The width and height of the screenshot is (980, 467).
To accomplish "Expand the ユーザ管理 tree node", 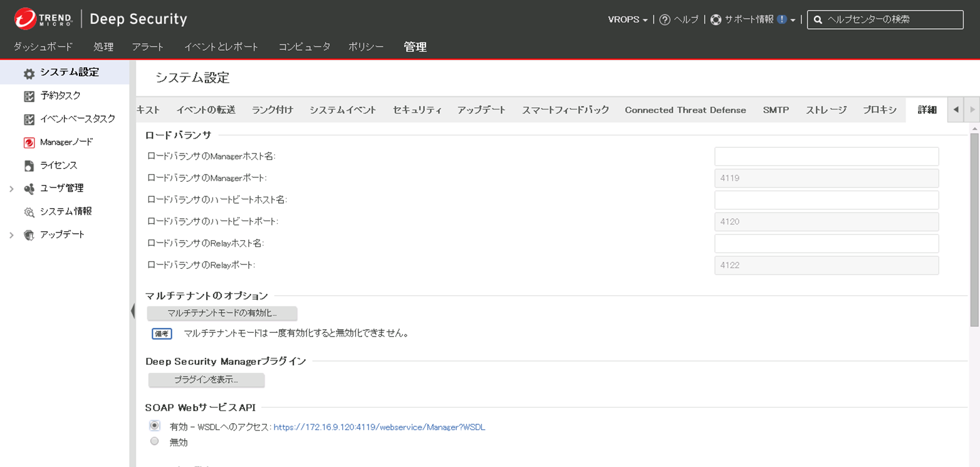I will tap(11, 189).
